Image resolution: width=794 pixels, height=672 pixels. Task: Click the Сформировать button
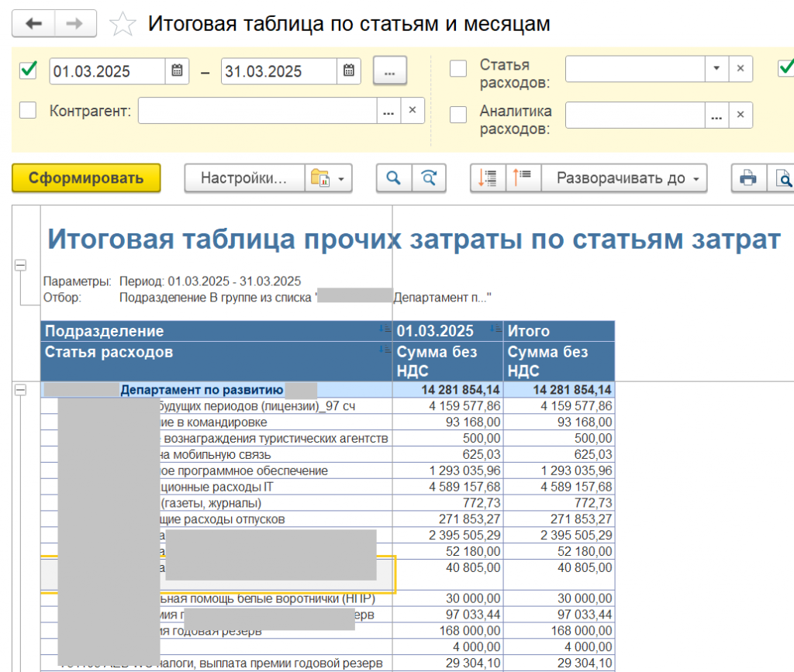[x=86, y=177]
